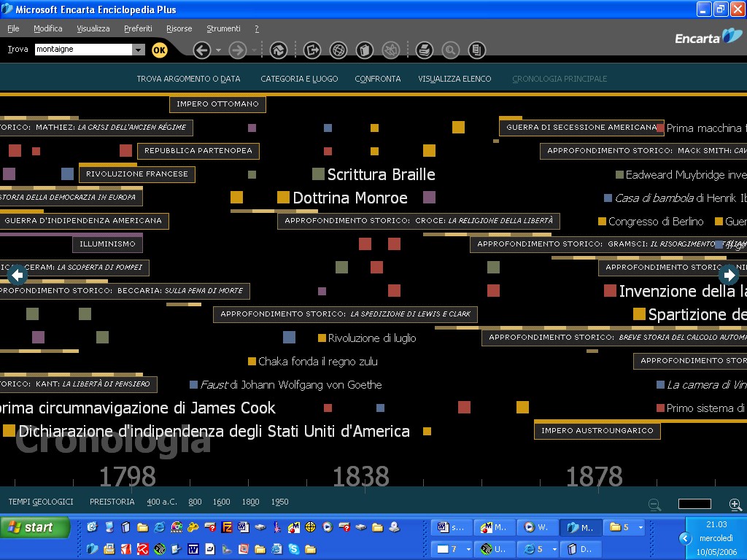Open the Scrittura Braille event
Image resolution: width=747 pixels, height=560 pixels.
point(374,174)
